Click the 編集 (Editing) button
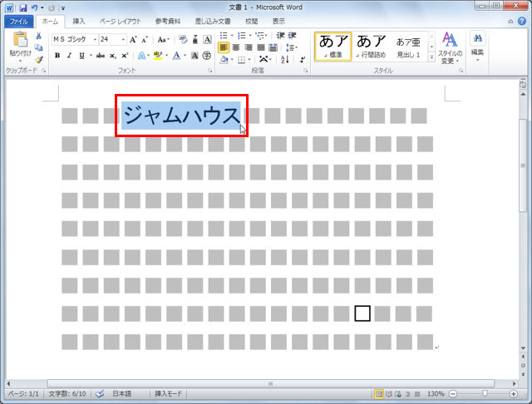The width and height of the screenshot is (532, 404). [477, 47]
